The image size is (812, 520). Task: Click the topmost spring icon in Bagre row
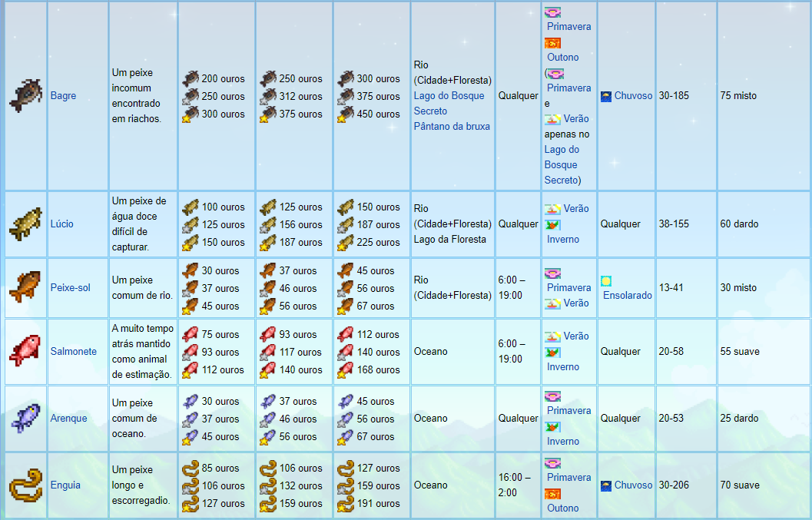552,12
